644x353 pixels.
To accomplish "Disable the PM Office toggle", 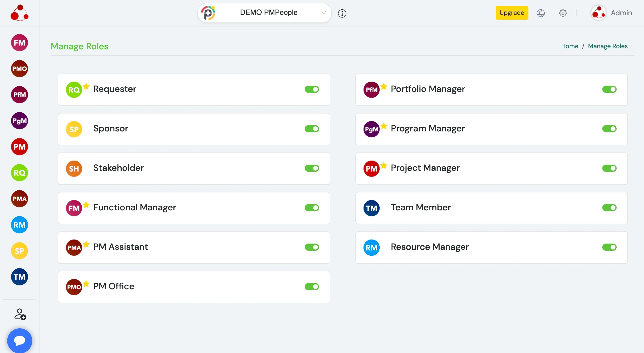I will tap(312, 287).
